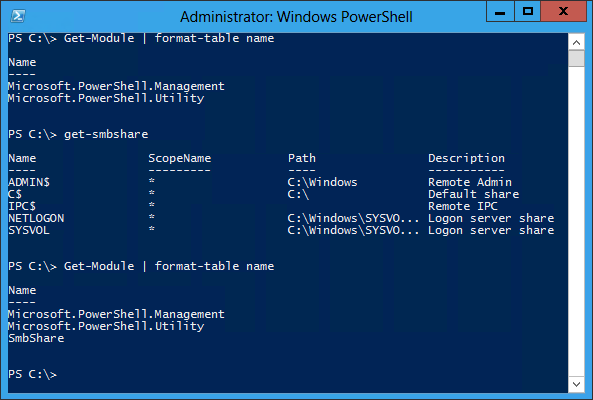Click the ADMIN$ share name
This screenshot has height=400, width=593.
click(x=29, y=182)
